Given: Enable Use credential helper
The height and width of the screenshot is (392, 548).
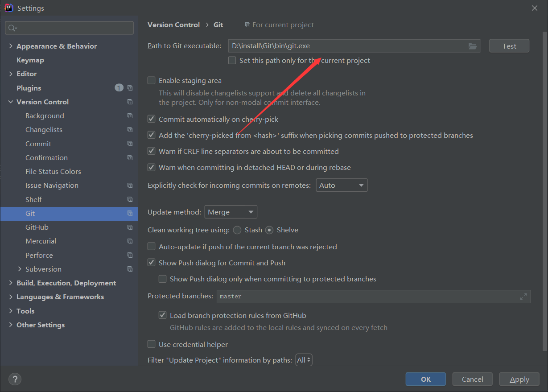Looking at the screenshot, I should point(152,344).
